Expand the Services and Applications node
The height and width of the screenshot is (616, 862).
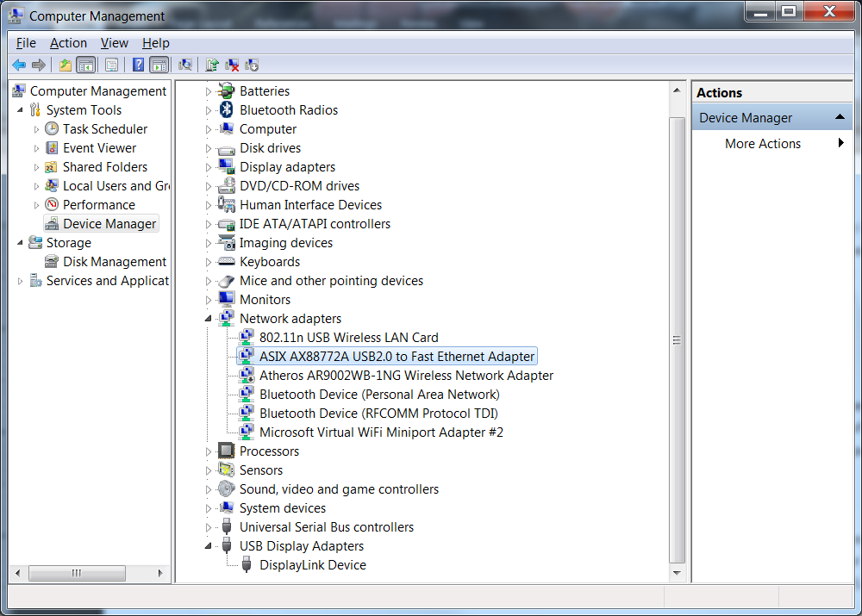tap(21, 282)
